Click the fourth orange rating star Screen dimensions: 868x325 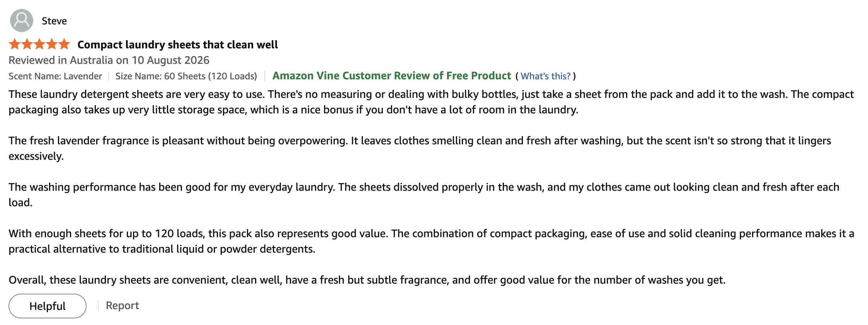(52, 44)
